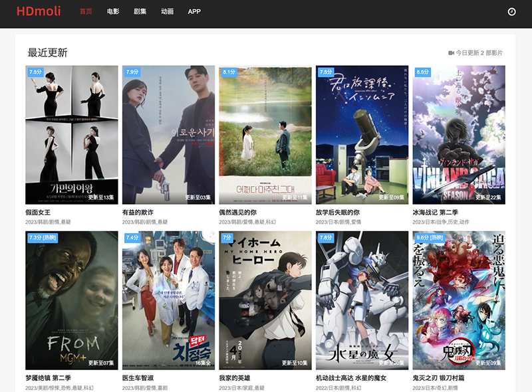Click the 今日更新 2 部影片 text
Viewport: 532px width, 392px height.
pyautogui.click(x=479, y=53)
